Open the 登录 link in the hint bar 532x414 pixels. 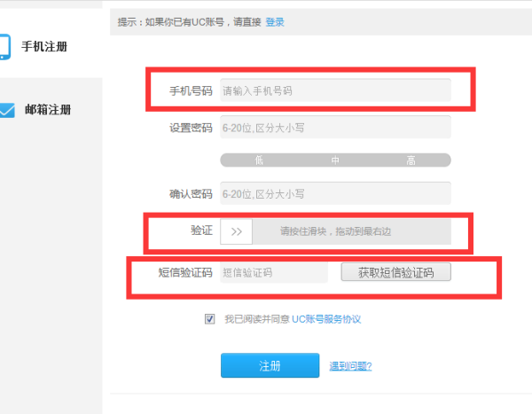pos(275,21)
